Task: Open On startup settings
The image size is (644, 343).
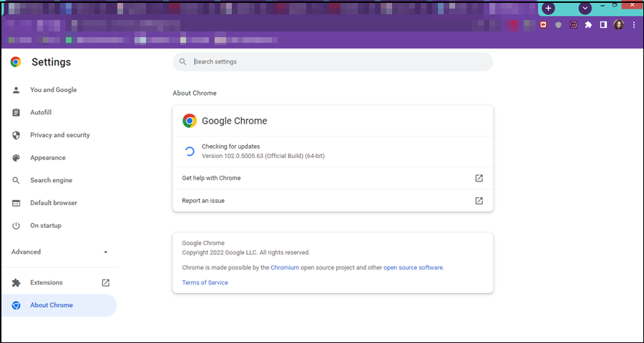Action: click(x=46, y=225)
